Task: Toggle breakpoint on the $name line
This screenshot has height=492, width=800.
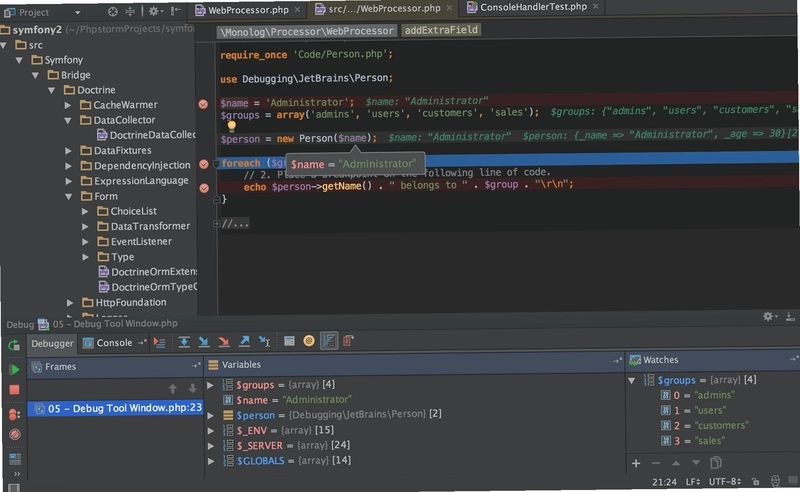Action: 203,104
